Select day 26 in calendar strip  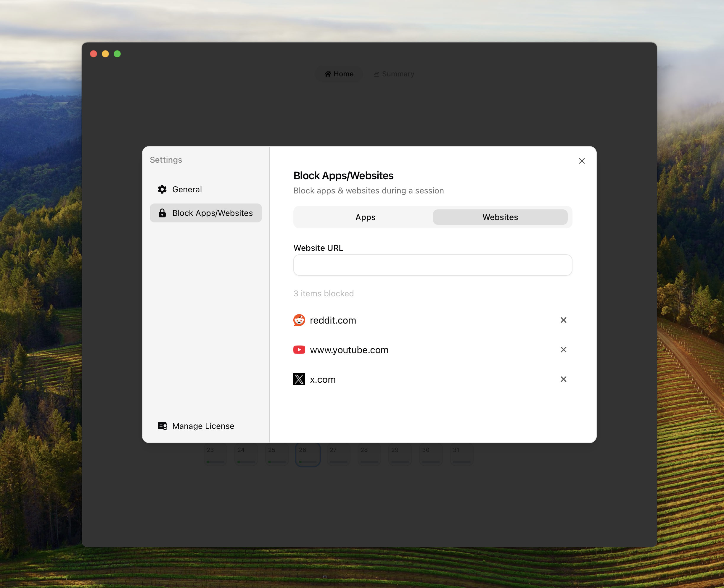click(308, 455)
